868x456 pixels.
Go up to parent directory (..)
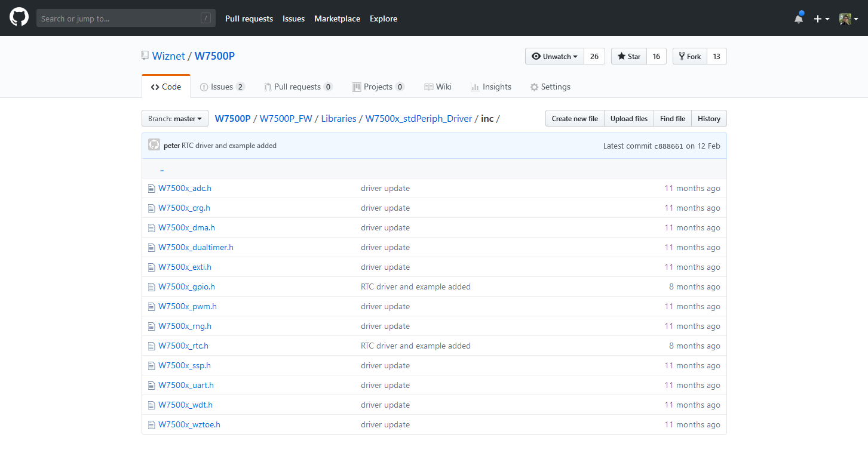[x=162, y=169]
